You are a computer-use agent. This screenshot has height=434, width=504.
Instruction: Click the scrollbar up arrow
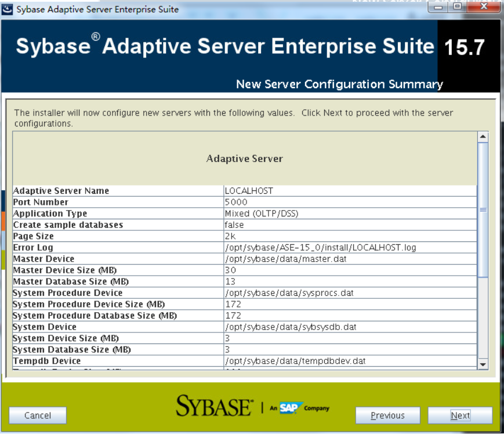click(483, 137)
